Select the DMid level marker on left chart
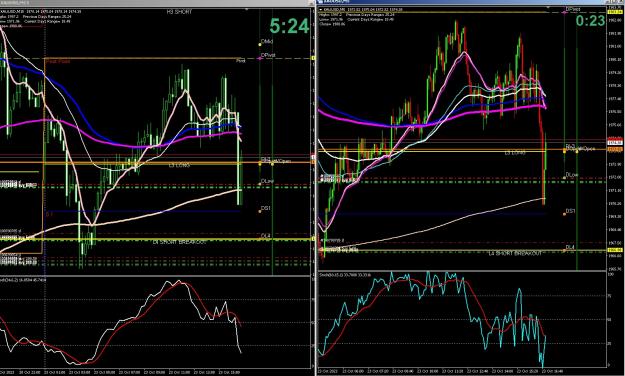This screenshot has width=625, height=376. coord(267,41)
